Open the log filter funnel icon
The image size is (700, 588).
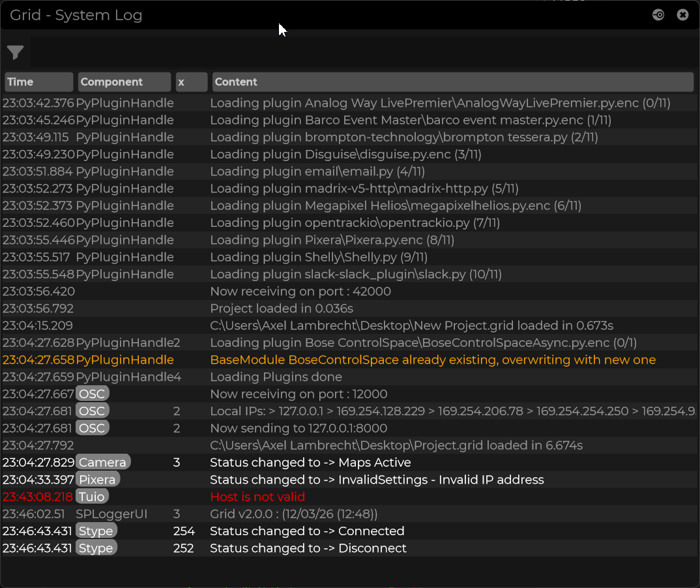pyautogui.click(x=16, y=53)
